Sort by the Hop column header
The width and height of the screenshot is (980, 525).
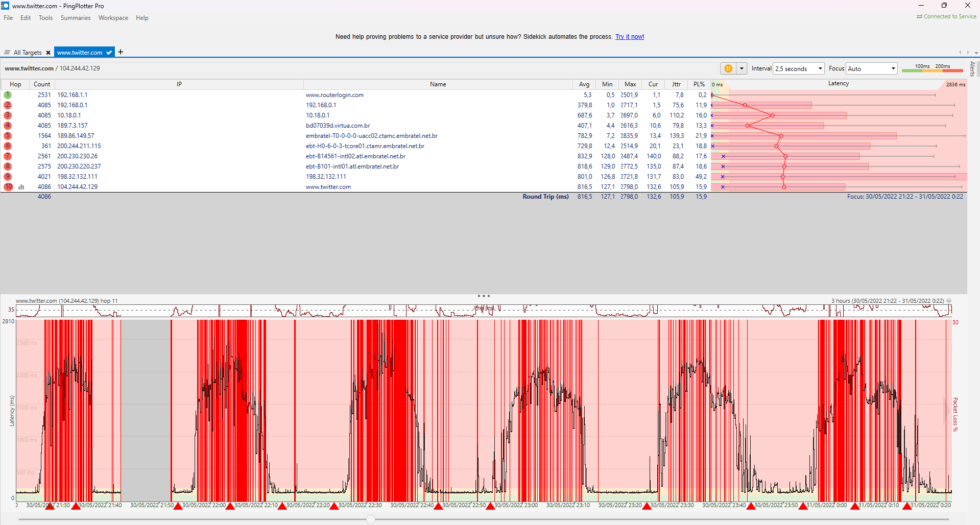pyautogui.click(x=15, y=84)
